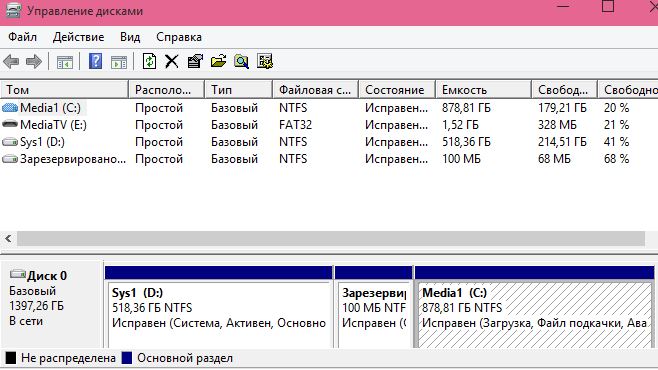This screenshot has height=370, width=658.
Task: Select the Media1 (C:) partition block
Action: click(535, 307)
